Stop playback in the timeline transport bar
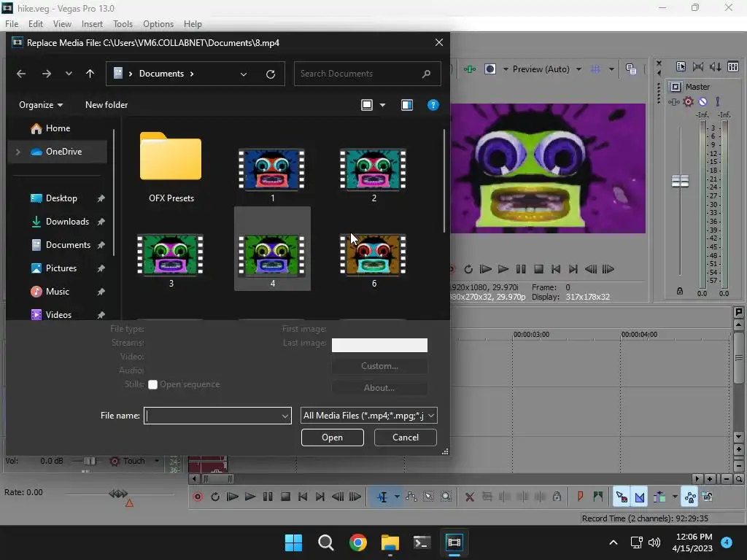 [x=285, y=497]
